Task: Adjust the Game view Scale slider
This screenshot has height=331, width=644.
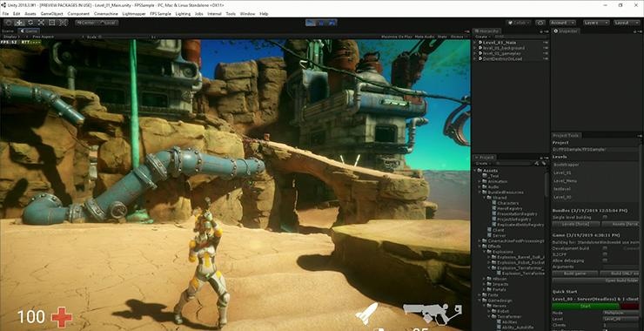Action: [125, 37]
